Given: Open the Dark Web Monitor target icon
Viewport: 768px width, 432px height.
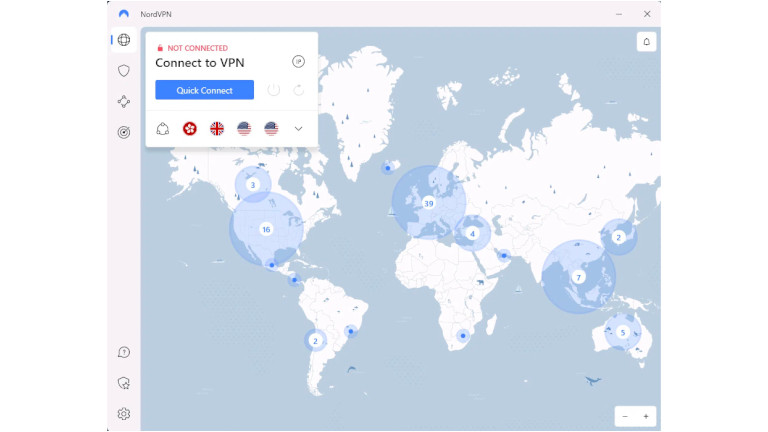Looking at the screenshot, I should (124, 132).
